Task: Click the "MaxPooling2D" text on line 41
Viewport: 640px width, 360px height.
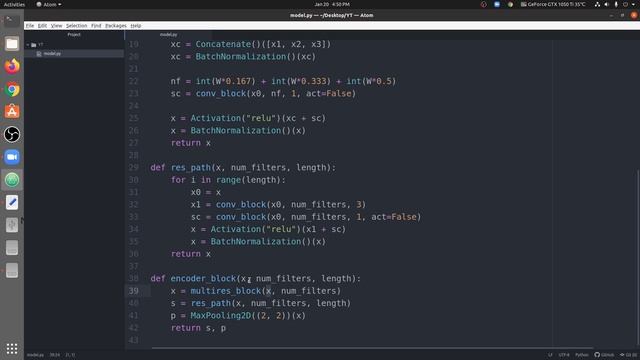Action: click(221, 316)
